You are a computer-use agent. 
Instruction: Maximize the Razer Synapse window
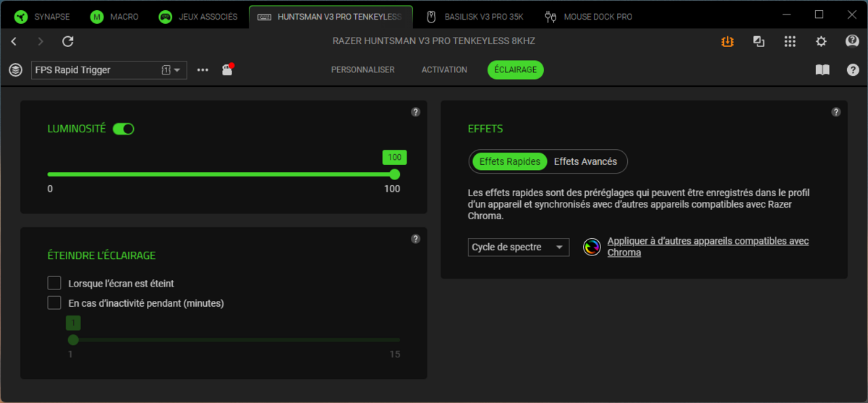[819, 14]
